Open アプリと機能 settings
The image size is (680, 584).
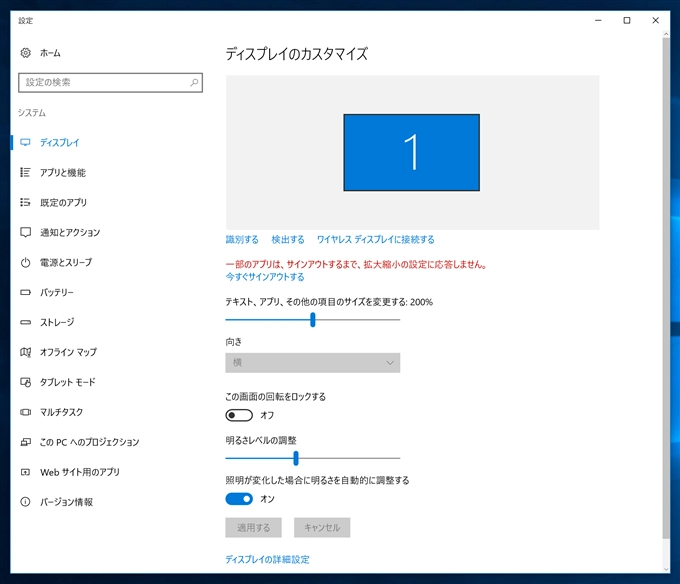click(63, 172)
